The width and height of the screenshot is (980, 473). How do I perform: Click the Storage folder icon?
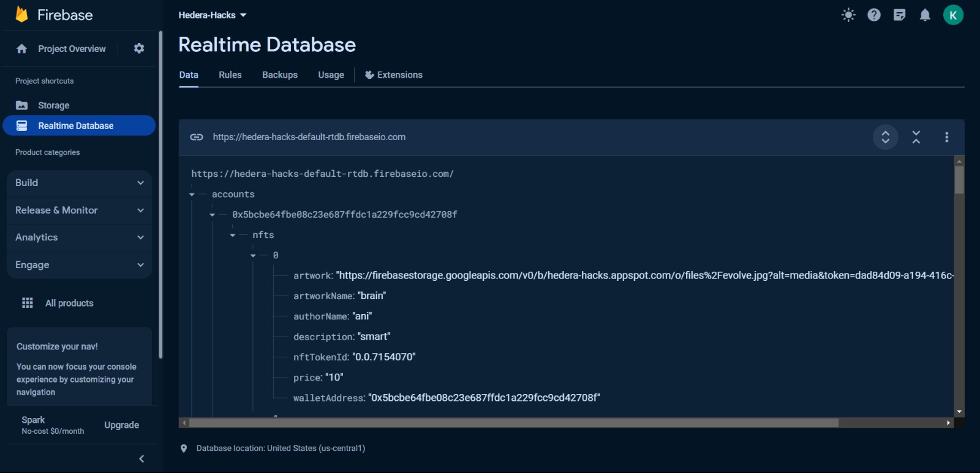[x=22, y=105]
